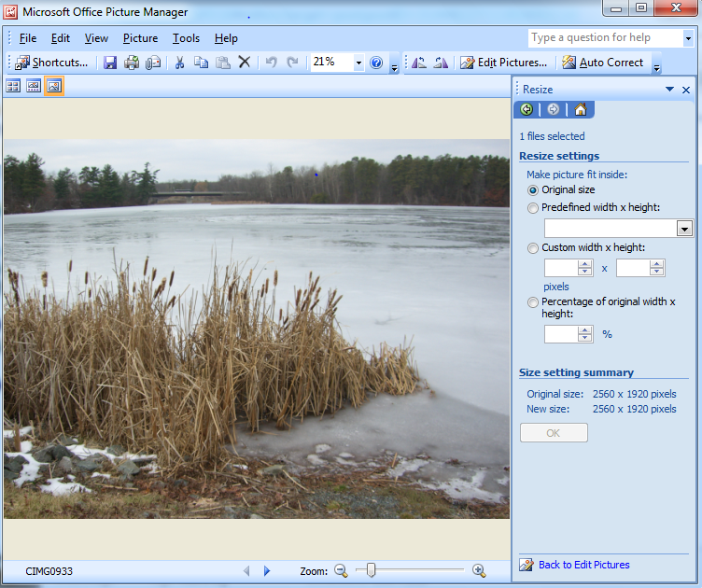Select Single Picture view
The width and height of the screenshot is (702, 588).
54,86
